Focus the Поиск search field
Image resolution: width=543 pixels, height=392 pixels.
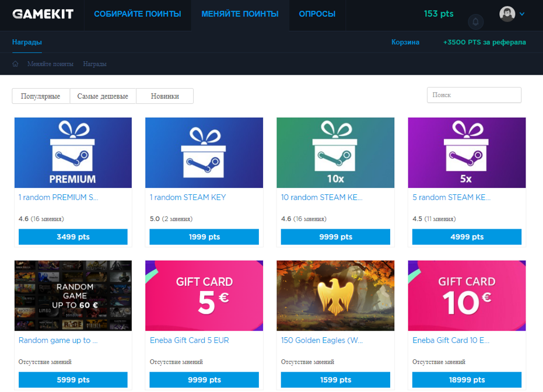click(x=474, y=95)
